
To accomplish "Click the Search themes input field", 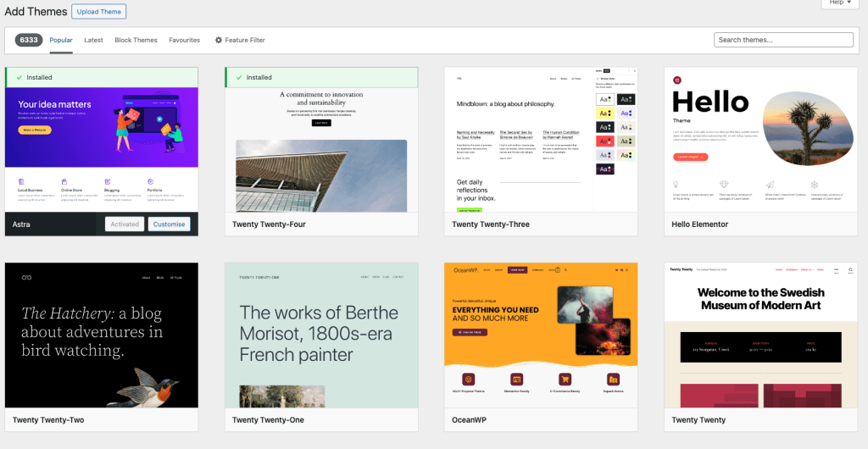I will coord(783,40).
